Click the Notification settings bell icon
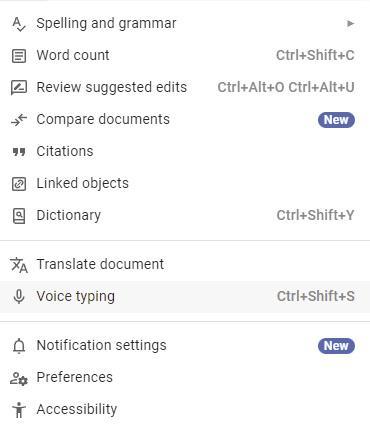This screenshot has height=429, width=370. (x=19, y=346)
